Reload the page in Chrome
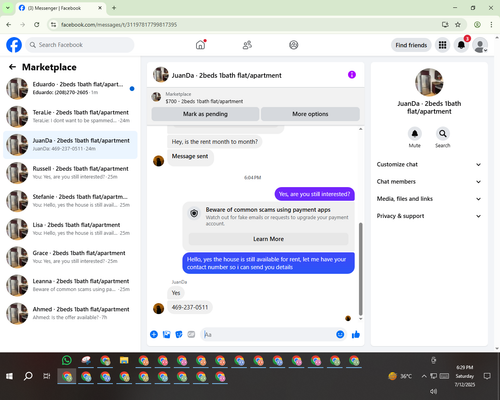The height and width of the screenshot is (400, 500). pyautogui.click(x=37, y=25)
